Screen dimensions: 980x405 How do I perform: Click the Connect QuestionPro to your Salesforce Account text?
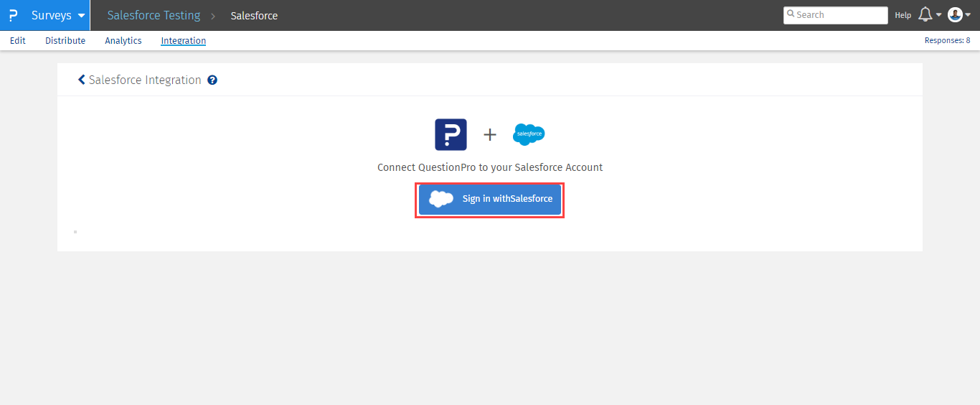490,167
